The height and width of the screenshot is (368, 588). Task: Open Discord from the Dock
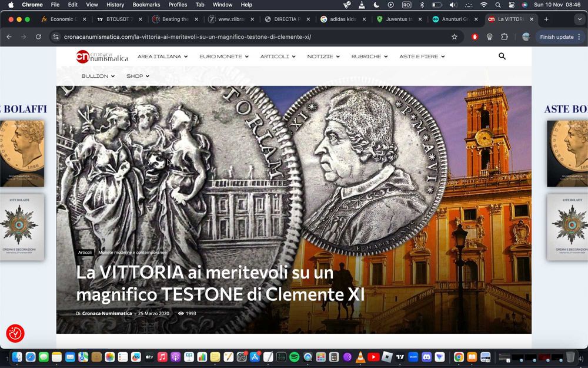427,357
